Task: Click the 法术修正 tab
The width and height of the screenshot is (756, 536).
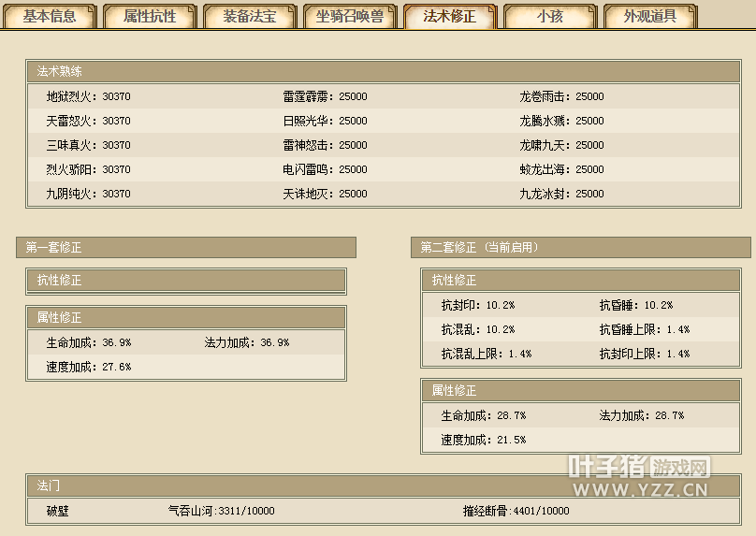Action: pos(449,16)
